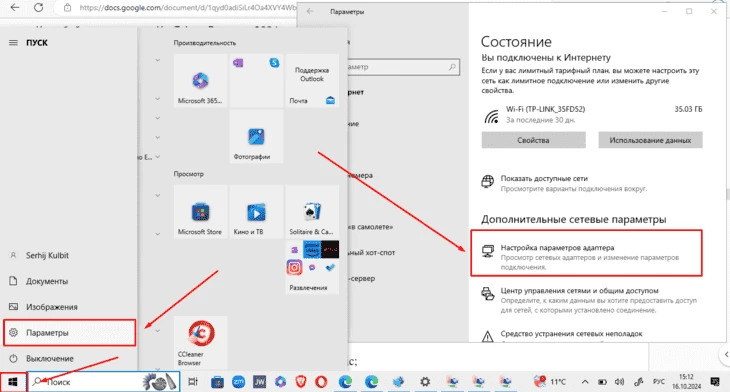The height and width of the screenshot is (392, 730).
Task: Click the РУС input language indicator
Action: coord(658,382)
